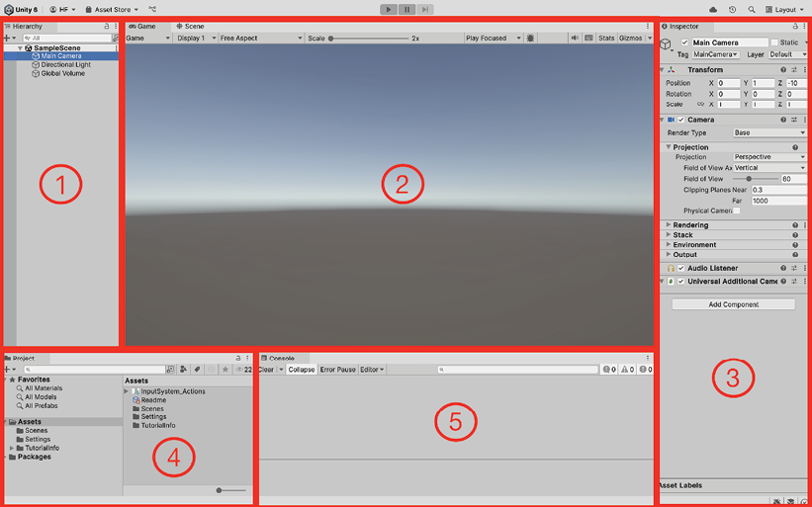
Task: Click Project search by type icon
Action: tap(183, 370)
